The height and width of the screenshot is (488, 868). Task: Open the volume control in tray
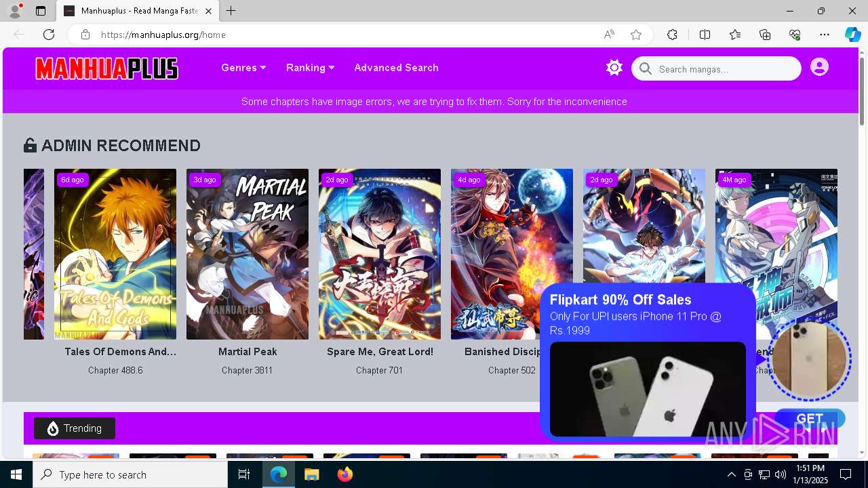point(780,474)
